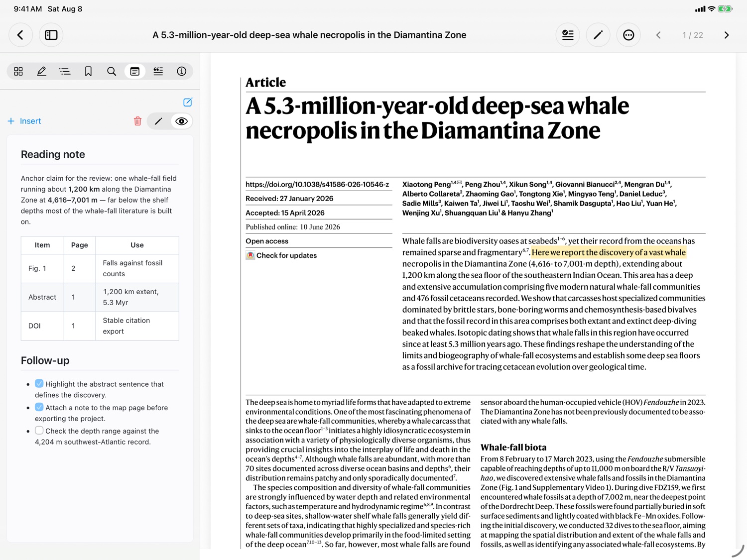Click the DOI table cell in the note
The image size is (747, 560).
click(42, 326)
